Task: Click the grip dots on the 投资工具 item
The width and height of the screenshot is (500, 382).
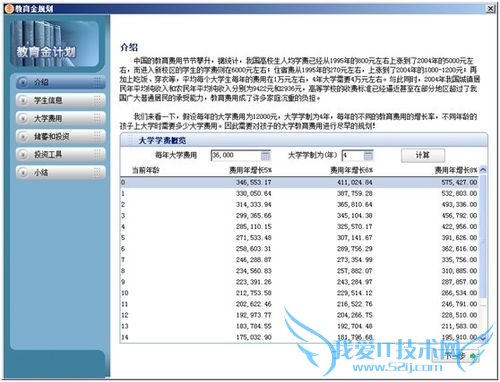Action: pyautogui.click(x=97, y=154)
